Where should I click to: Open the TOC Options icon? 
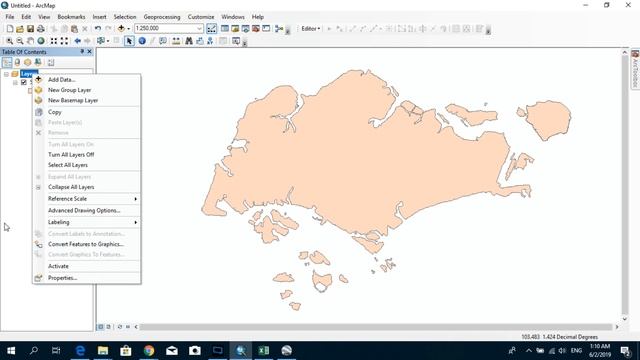pos(51,62)
